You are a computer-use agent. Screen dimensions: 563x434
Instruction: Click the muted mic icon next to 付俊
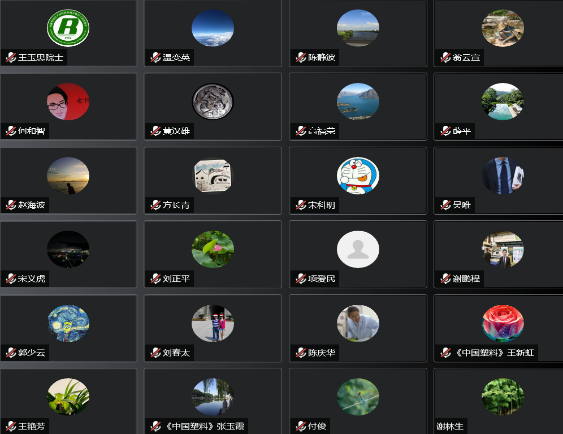301,426
